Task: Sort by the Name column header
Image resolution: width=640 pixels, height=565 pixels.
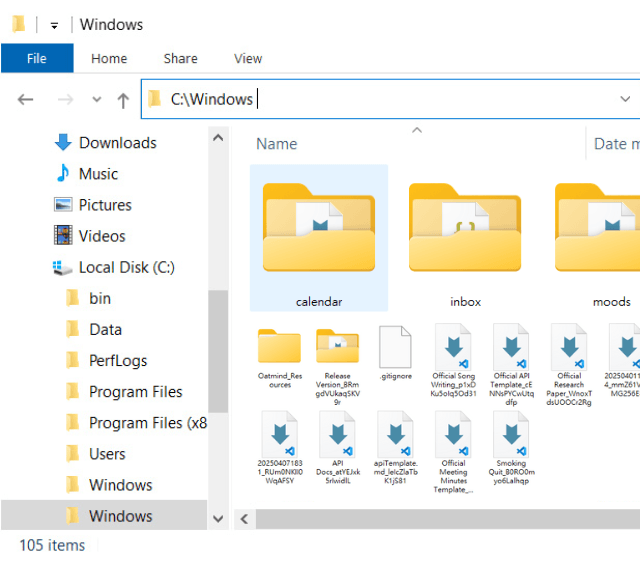Action: point(277,144)
